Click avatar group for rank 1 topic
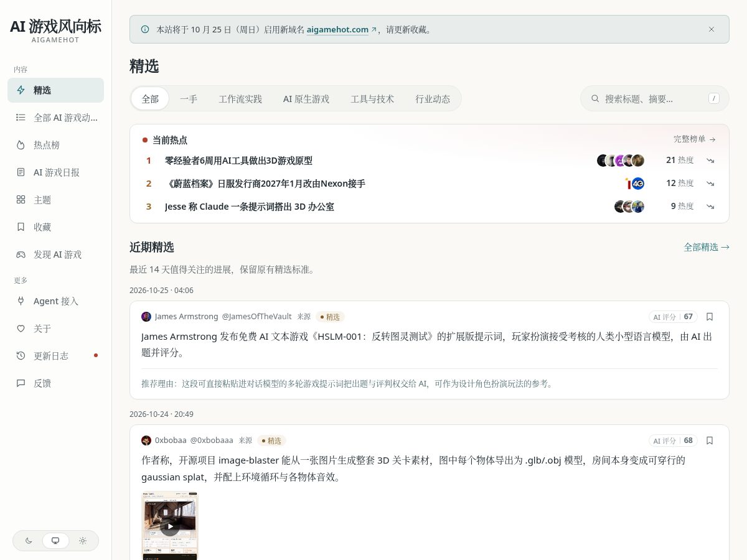Image resolution: width=747 pixels, height=560 pixels. (x=621, y=161)
